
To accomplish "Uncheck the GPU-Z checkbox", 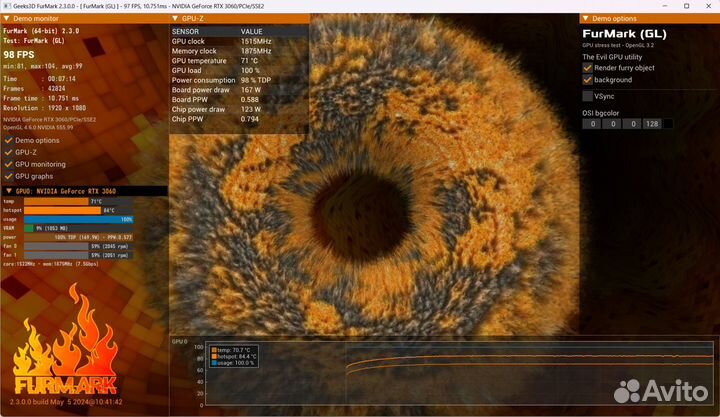I will coord(8,152).
